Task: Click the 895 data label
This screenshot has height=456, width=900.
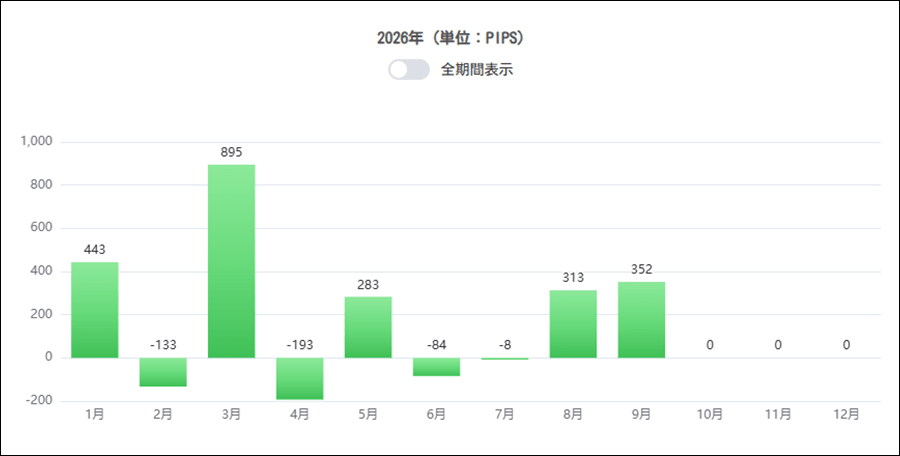Action: (x=231, y=152)
